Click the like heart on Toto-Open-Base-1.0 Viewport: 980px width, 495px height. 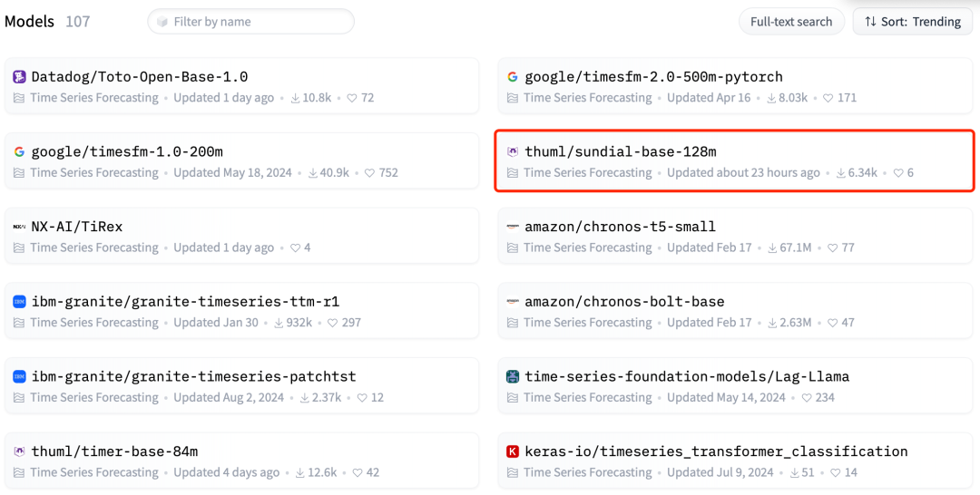pos(352,98)
